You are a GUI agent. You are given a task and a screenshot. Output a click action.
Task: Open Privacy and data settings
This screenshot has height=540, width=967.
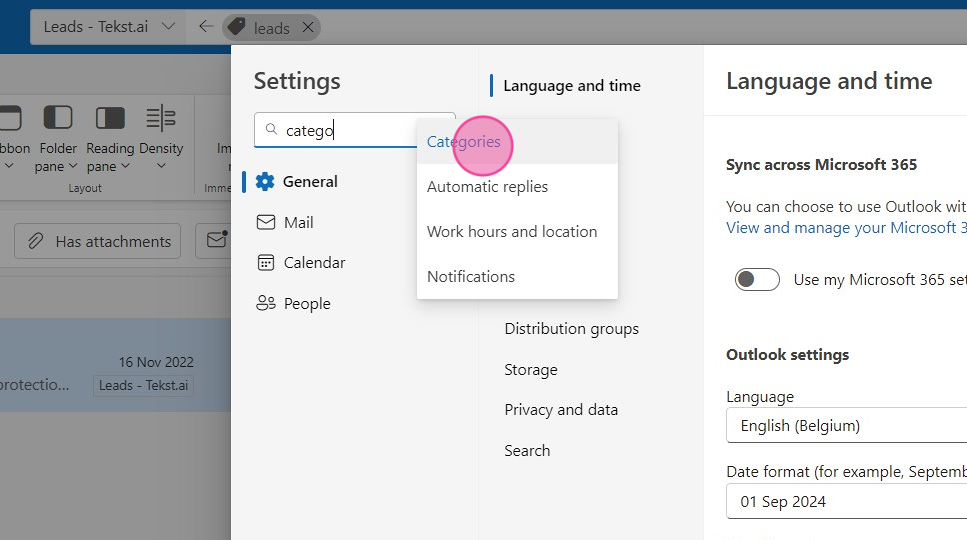point(561,410)
